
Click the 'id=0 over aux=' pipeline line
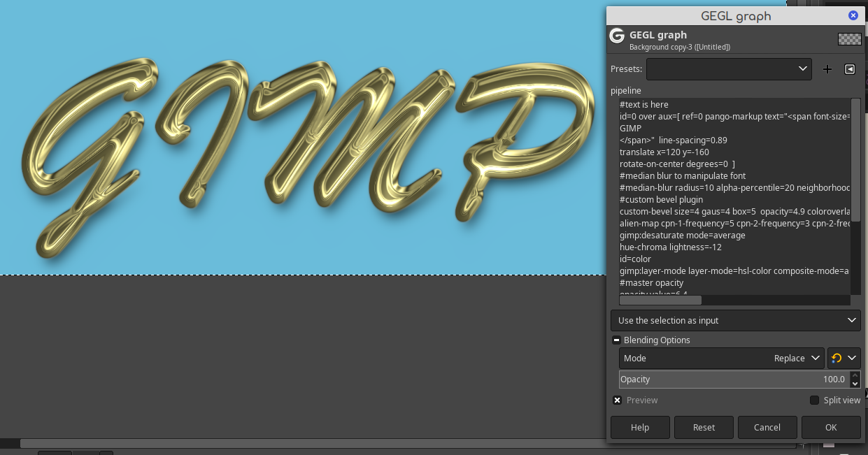click(x=734, y=117)
